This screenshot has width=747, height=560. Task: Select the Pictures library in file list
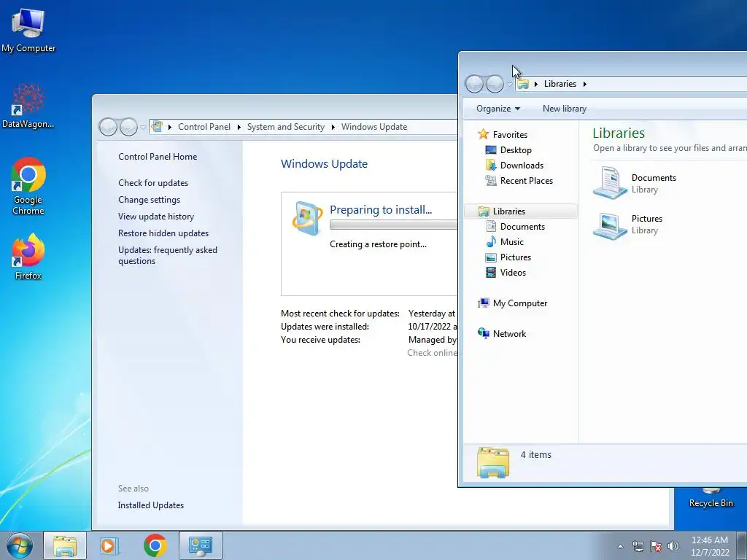click(x=628, y=225)
